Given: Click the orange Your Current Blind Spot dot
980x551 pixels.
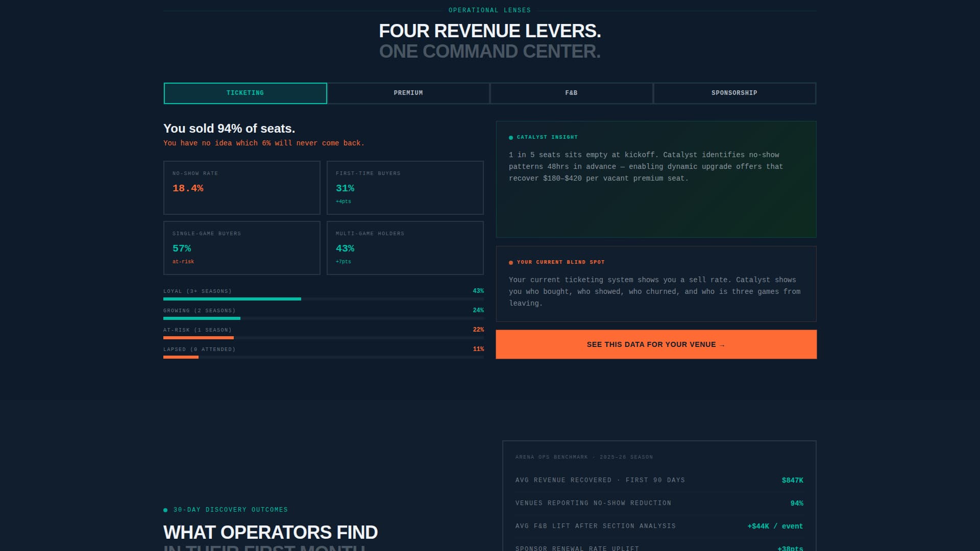Looking at the screenshot, I should [511, 263].
